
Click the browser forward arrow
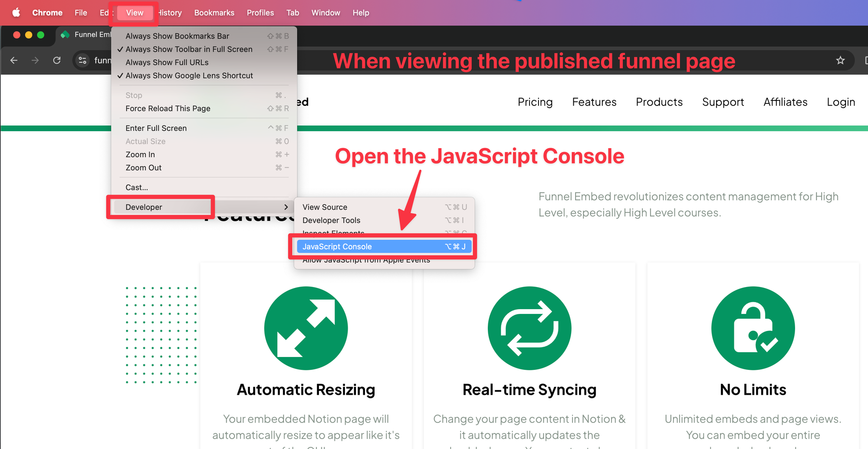coord(35,60)
